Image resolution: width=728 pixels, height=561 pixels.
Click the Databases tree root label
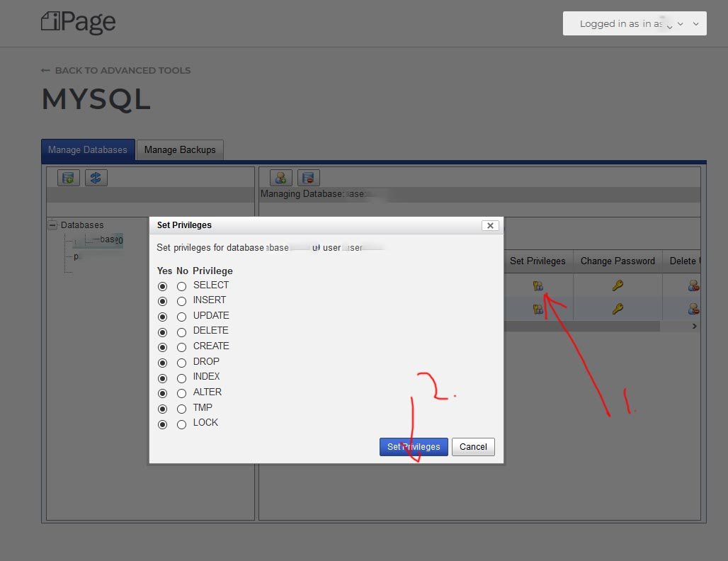82,225
